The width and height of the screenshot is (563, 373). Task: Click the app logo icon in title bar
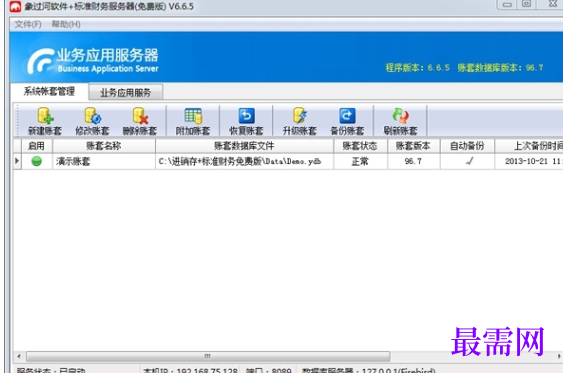(x=15, y=6)
